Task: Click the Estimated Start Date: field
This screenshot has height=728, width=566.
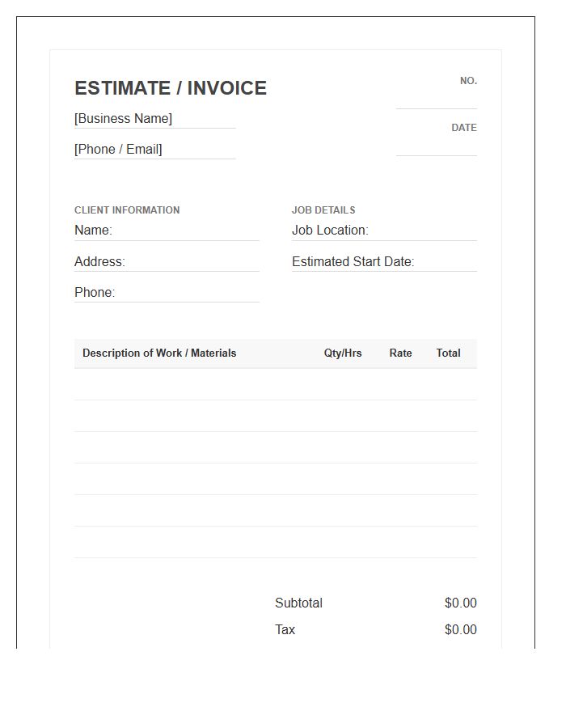Action: point(384,262)
